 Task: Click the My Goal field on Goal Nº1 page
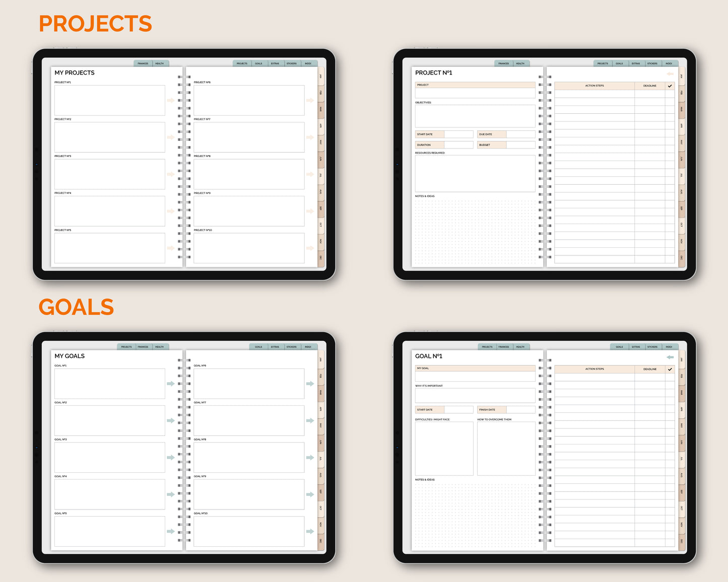point(475,377)
